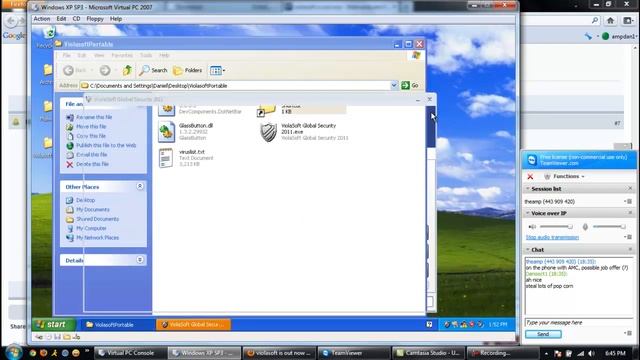
Task: Click the host volume speaker tray icon
Action: click(x=591, y=353)
